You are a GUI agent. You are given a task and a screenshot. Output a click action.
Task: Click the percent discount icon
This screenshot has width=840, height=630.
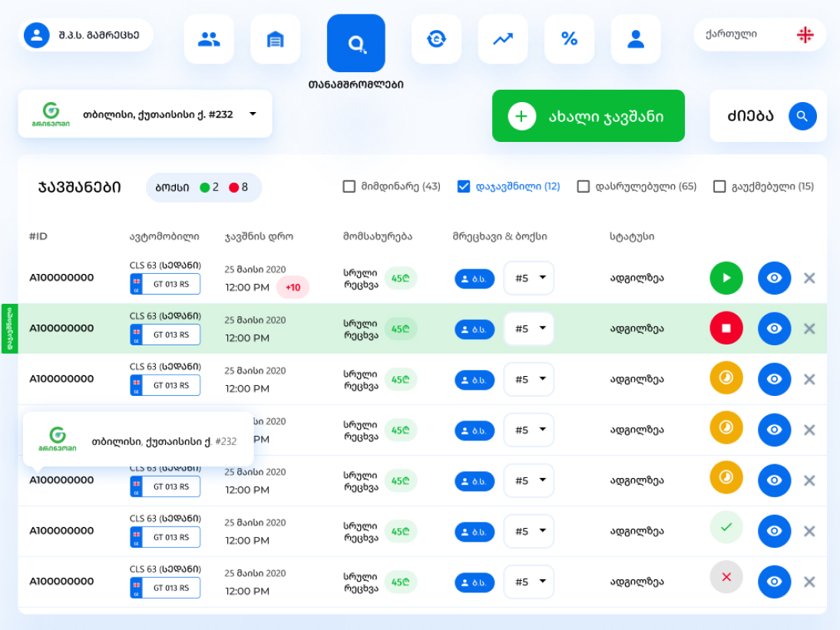click(x=569, y=39)
